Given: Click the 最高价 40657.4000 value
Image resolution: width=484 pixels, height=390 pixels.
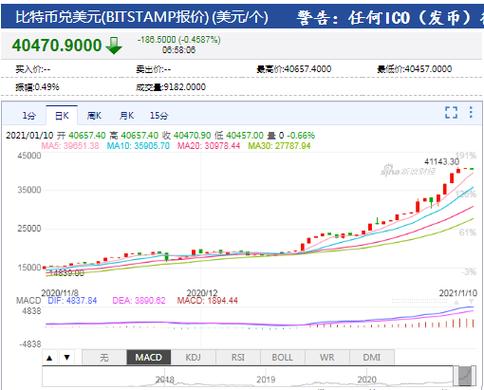Looking at the screenshot, I should point(294,69).
